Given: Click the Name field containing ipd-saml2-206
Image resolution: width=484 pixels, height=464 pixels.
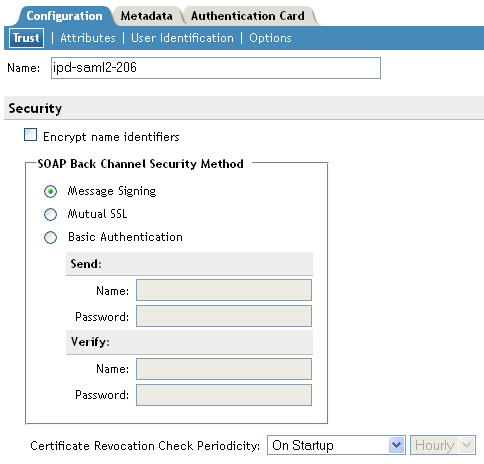Looking at the screenshot, I should tap(216, 68).
